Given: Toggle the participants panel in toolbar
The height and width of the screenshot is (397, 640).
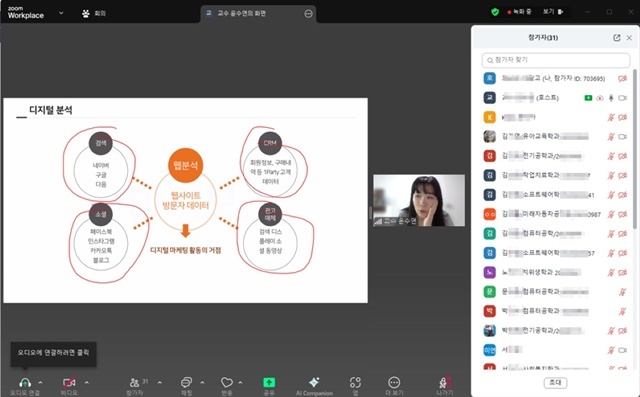Looking at the screenshot, I should 134,382.
